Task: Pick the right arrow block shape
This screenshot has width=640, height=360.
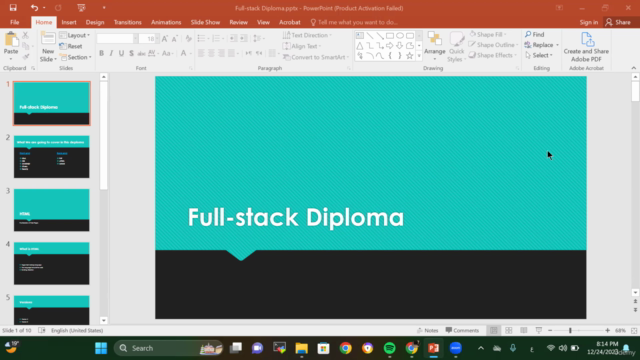Action: click(x=390, y=46)
